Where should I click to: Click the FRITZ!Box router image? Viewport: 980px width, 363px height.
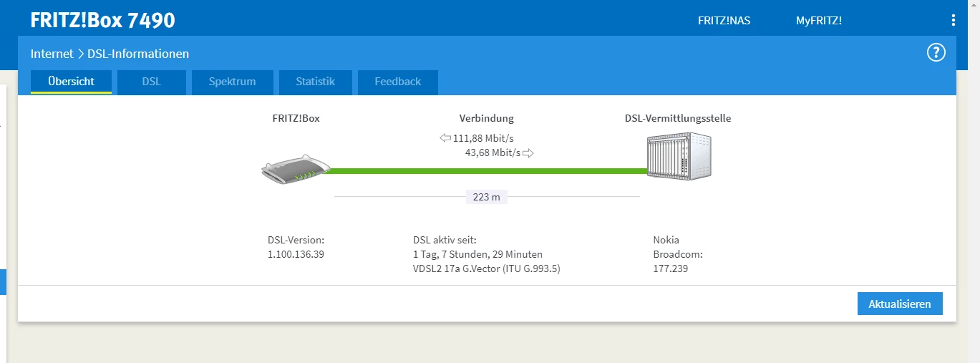click(295, 170)
